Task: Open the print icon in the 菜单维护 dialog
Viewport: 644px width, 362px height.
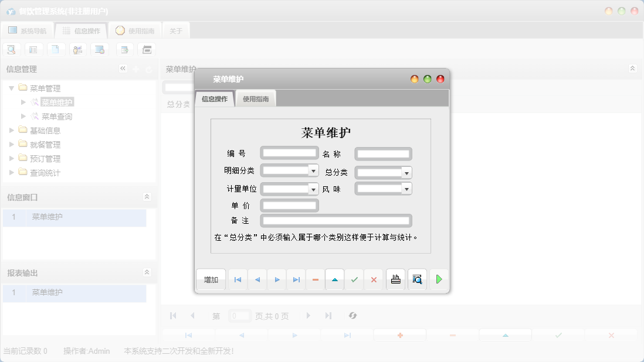Action: point(395,279)
